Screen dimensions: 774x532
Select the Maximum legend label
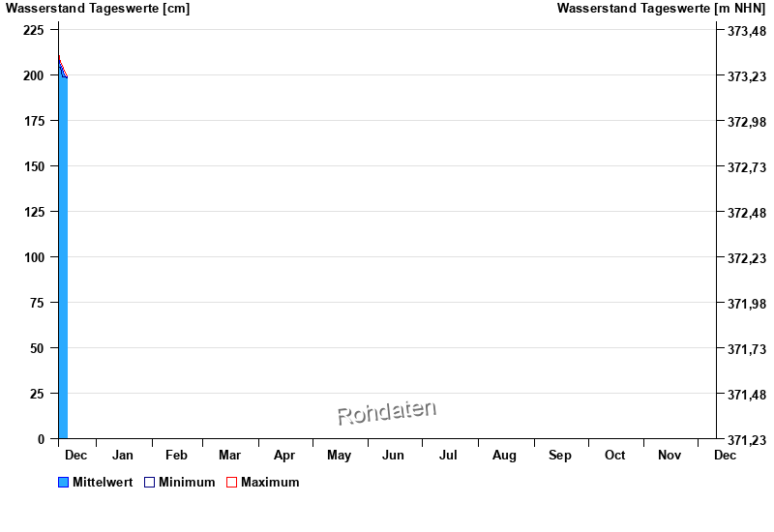(270, 483)
